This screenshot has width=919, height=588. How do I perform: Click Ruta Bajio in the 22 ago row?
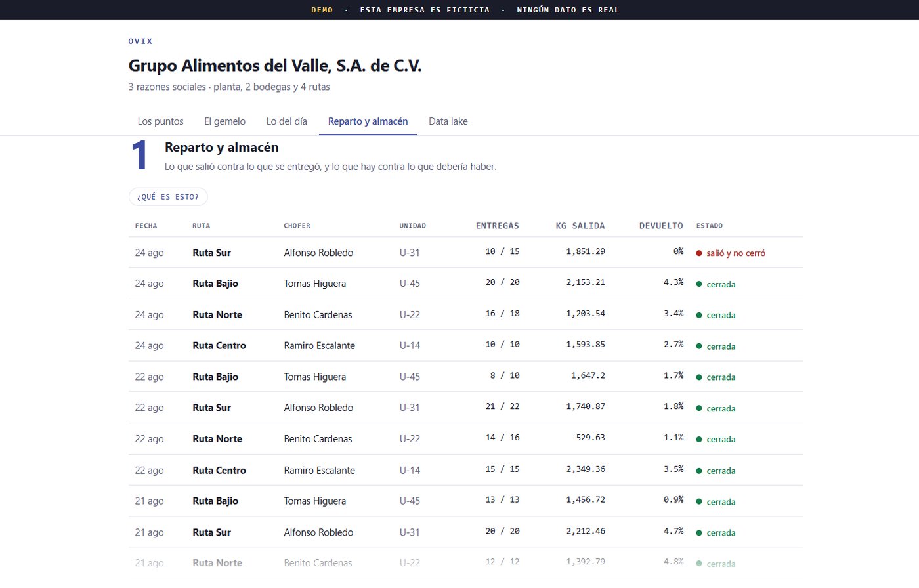(215, 377)
